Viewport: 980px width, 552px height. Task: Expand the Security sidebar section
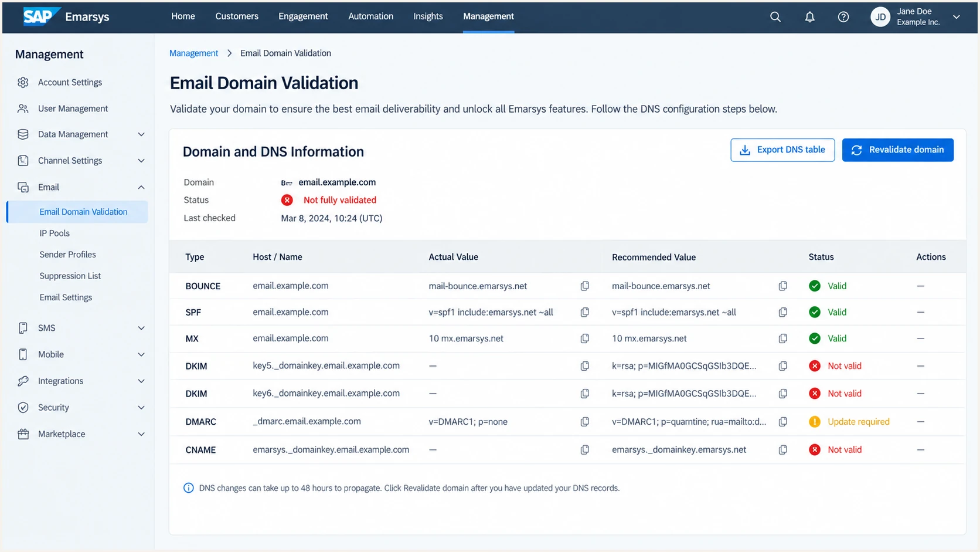[x=141, y=408]
